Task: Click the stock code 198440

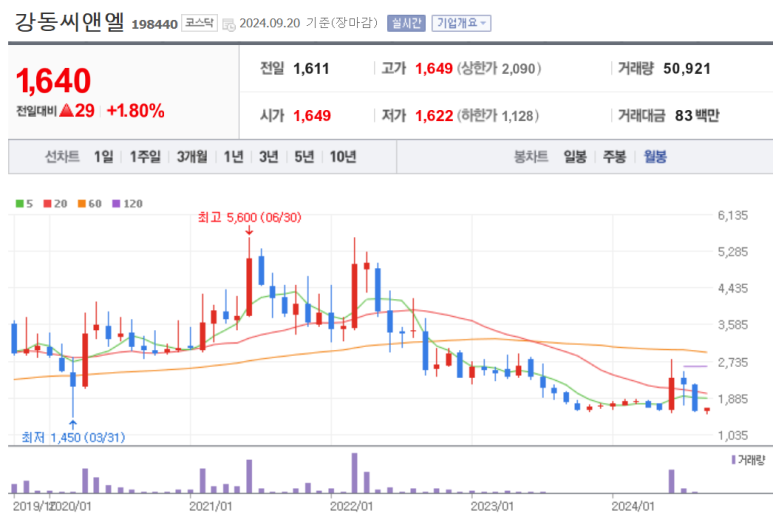Action: point(154,24)
